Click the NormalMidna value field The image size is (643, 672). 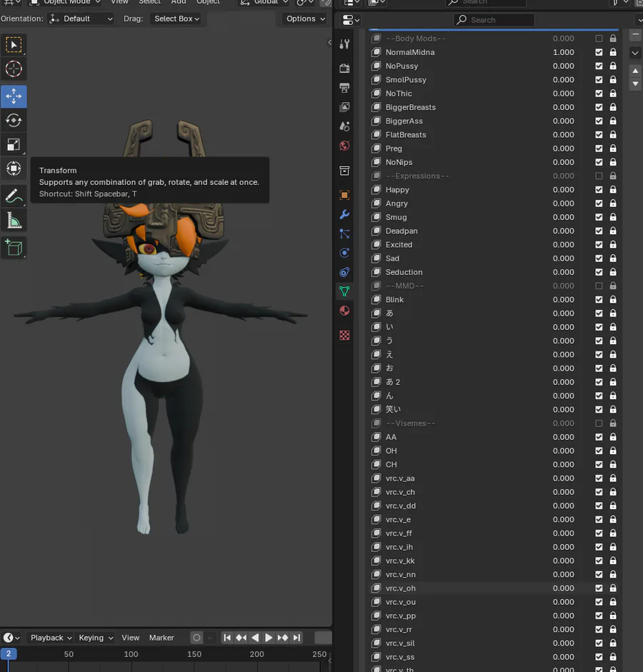[x=563, y=52]
